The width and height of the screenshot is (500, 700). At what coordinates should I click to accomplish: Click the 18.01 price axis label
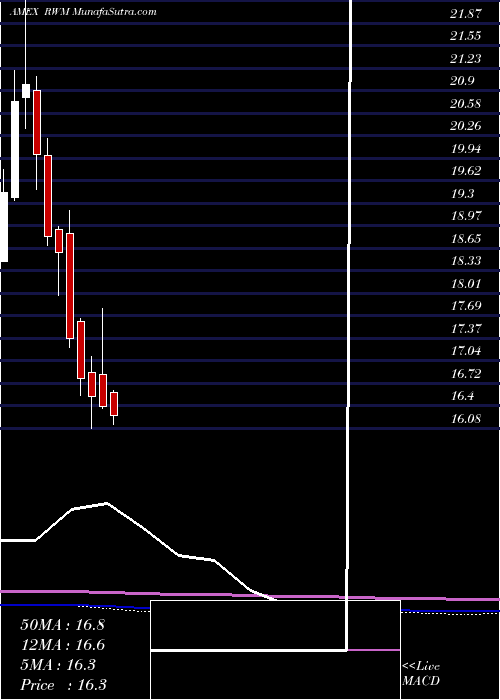click(466, 284)
